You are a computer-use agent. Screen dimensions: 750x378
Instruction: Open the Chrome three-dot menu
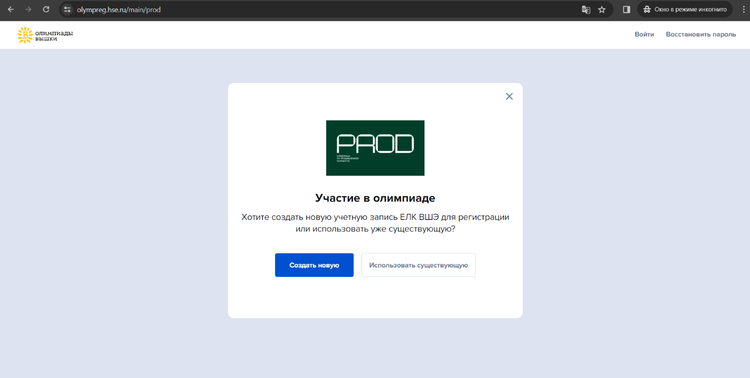click(x=743, y=9)
